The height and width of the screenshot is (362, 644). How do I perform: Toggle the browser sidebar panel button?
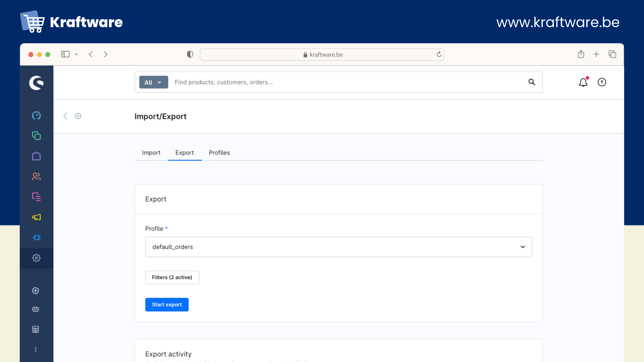tap(65, 54)
